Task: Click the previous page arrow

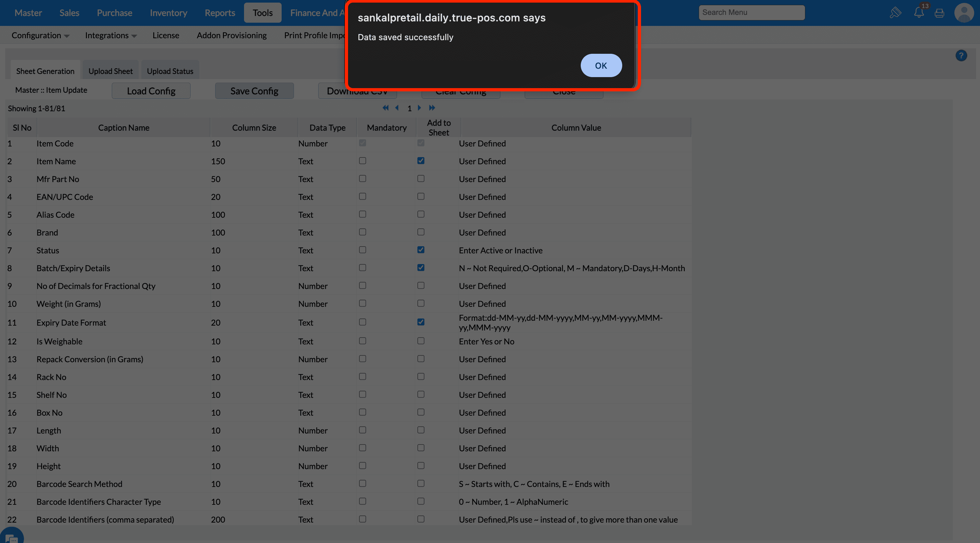Action: coord(397,108)
